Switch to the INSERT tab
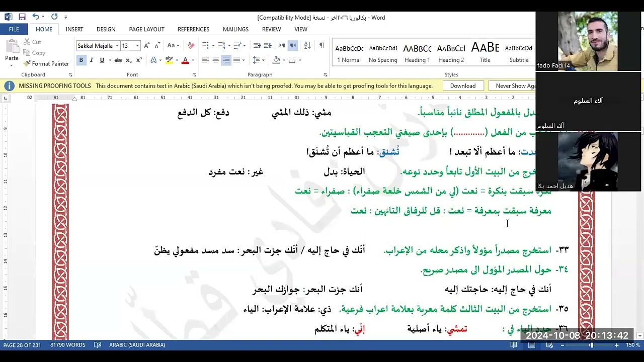Image resolution: width=644 pixels, height=362 pixels. pos(74,29)
